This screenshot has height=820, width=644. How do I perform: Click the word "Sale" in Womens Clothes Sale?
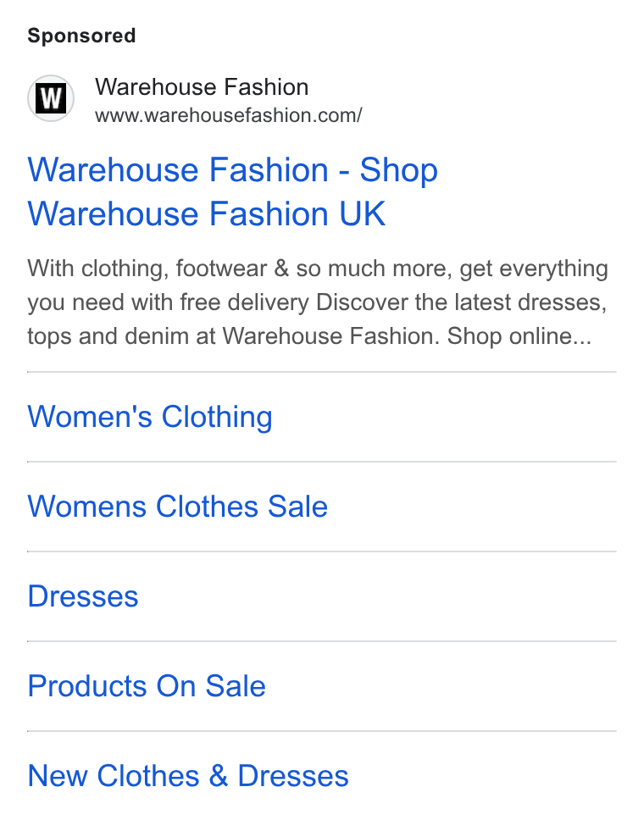pos(297,507)
